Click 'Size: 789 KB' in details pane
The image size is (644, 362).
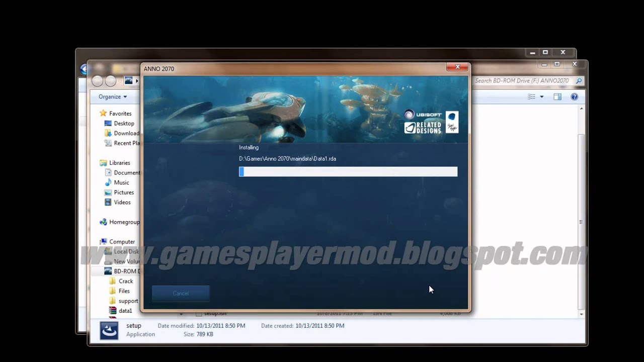[198, 334]
